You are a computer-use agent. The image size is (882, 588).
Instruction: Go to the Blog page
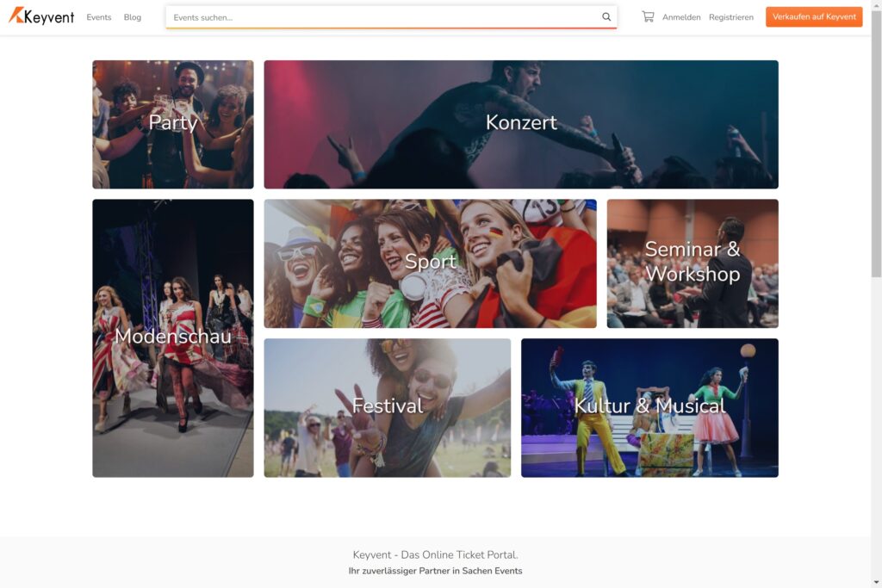(x=132, y=17)
